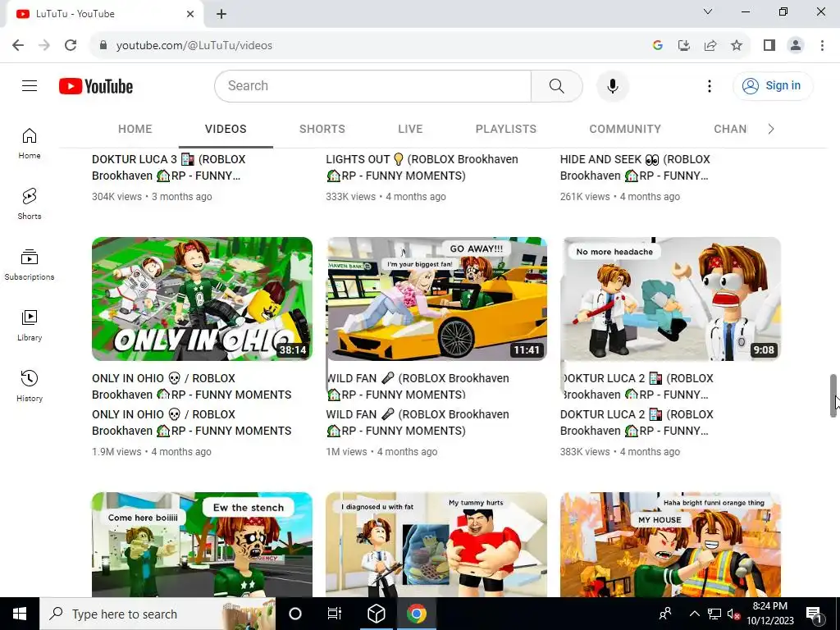Open HIDE AND SEEK video title link
This screenshot has height=630, width=840.
[636, 167]
